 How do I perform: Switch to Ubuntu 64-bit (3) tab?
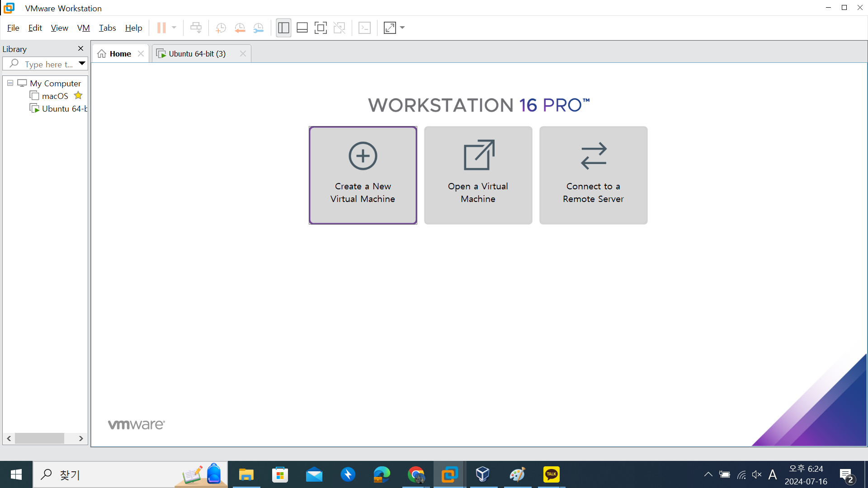[197, 54]
